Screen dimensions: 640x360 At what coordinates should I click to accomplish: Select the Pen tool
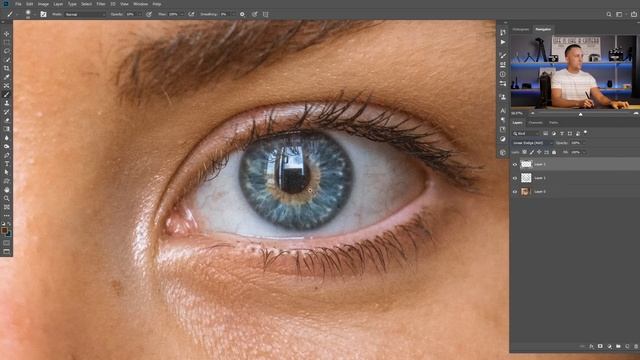7,155
